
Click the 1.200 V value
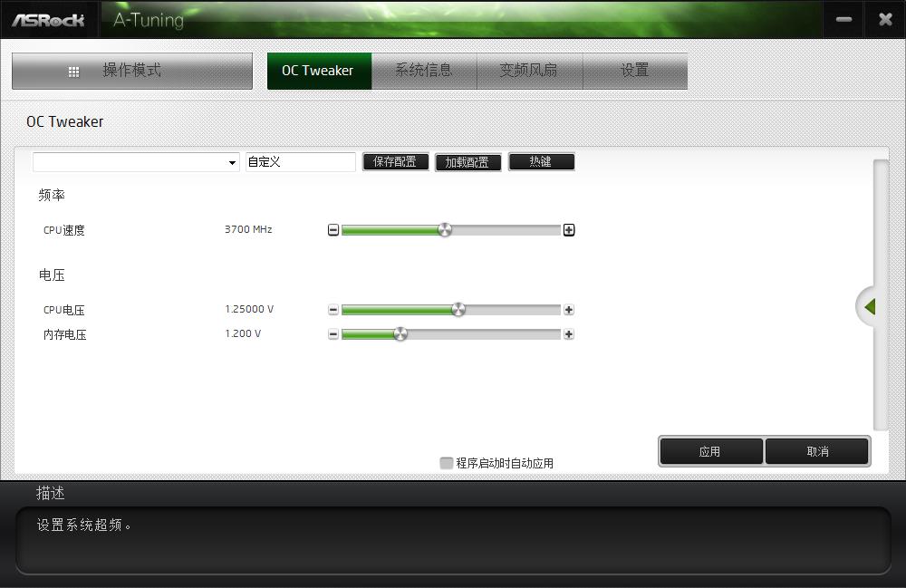[243, 333]
